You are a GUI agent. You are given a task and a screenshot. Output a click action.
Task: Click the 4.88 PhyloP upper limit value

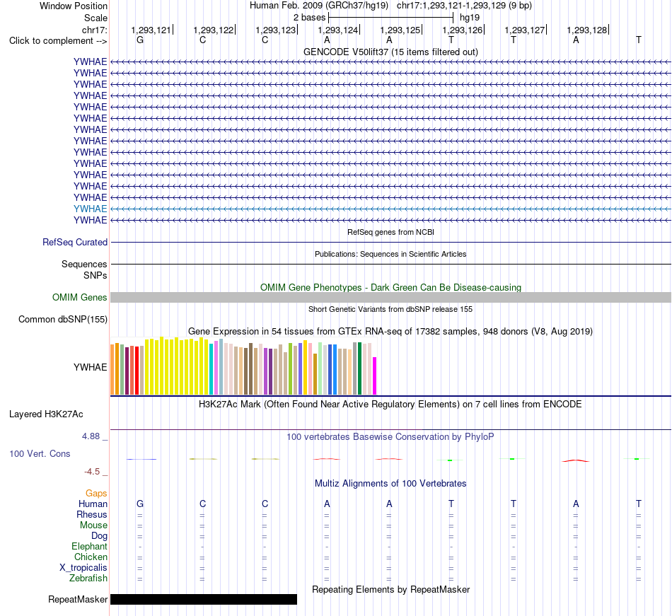[91, 436]
